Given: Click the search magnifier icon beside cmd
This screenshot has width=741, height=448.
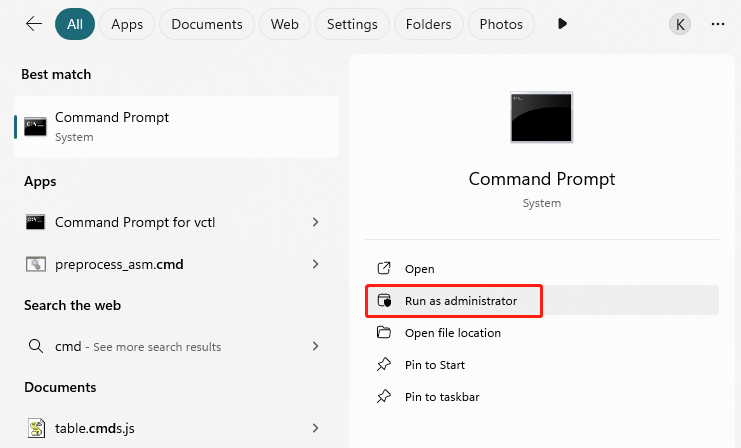Looking at the screenshot, I should 36,346.
